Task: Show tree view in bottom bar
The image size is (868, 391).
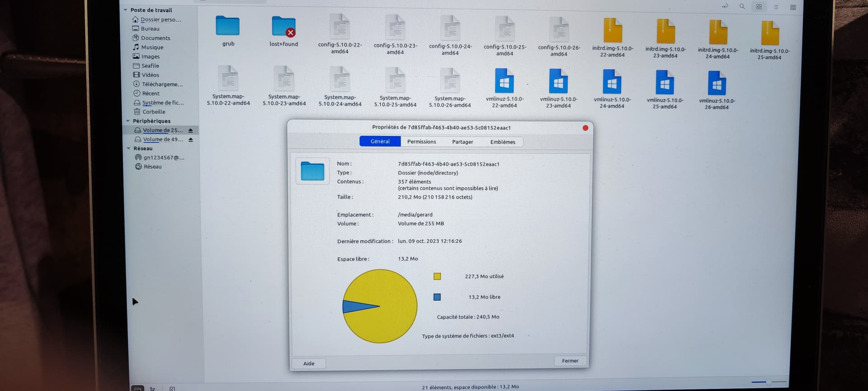Action: (x=153, y=389)
